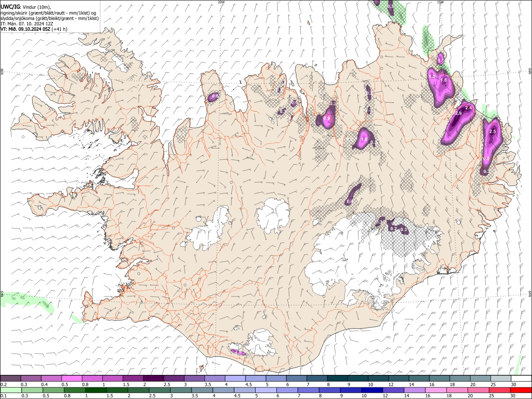Screen dimensions: 532x399
Task: Click the '2.4' precipitation value on map
Action: 469,108
